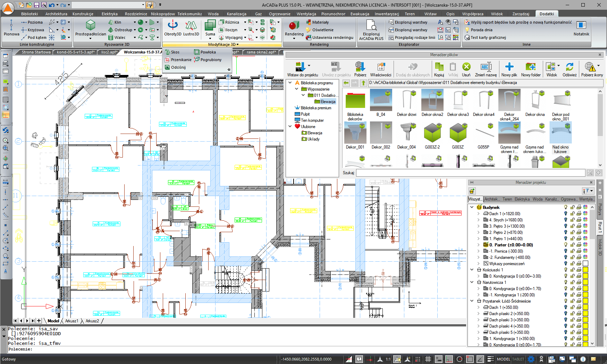Click Materiały in Rendering group
Viewport: 607px width, 364px height.
tap(317, 22)
